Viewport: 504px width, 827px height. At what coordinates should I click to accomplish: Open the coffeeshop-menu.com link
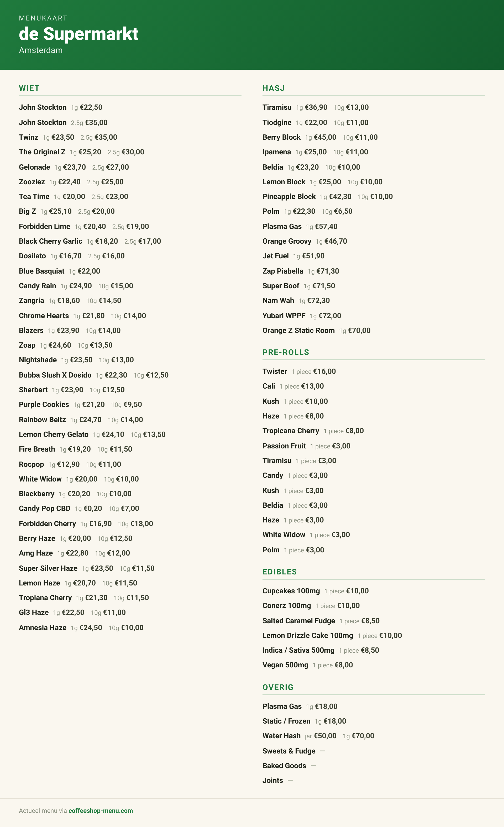point(101,810)
